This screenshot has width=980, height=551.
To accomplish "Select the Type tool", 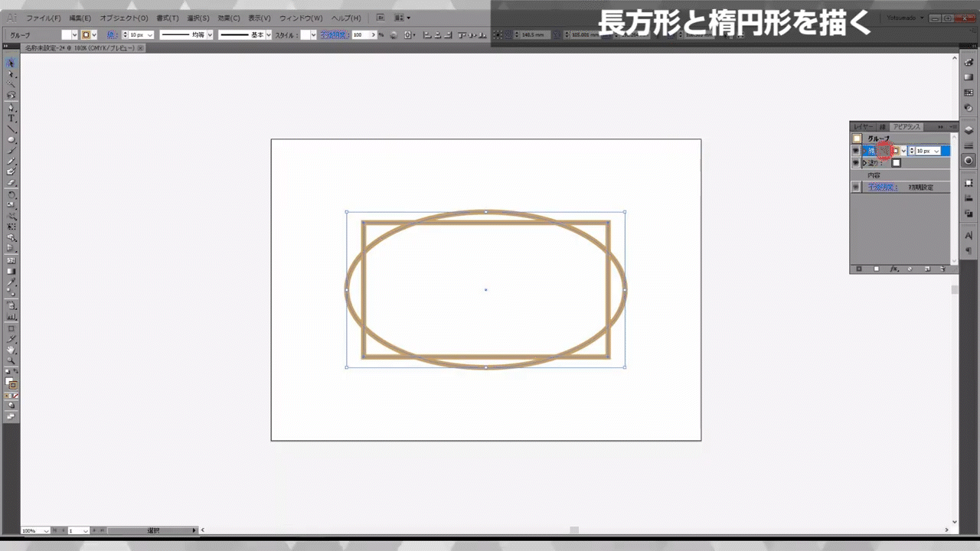I will [10, 116].
